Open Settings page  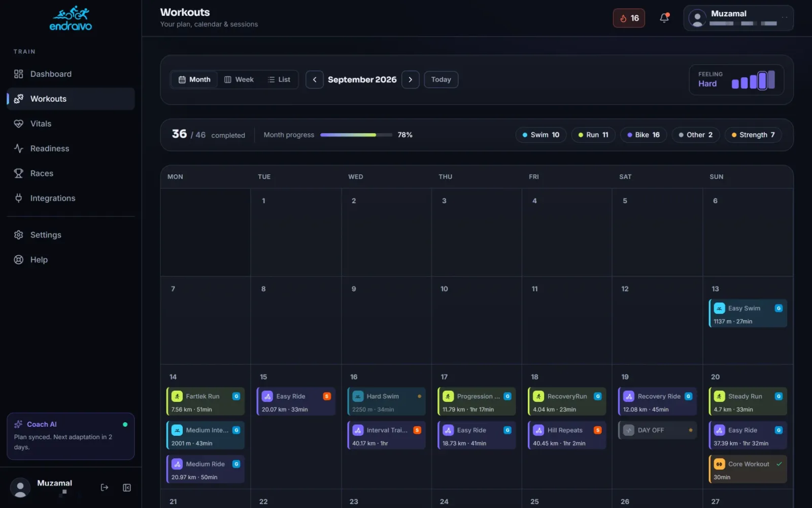click(x=71, y=235)
